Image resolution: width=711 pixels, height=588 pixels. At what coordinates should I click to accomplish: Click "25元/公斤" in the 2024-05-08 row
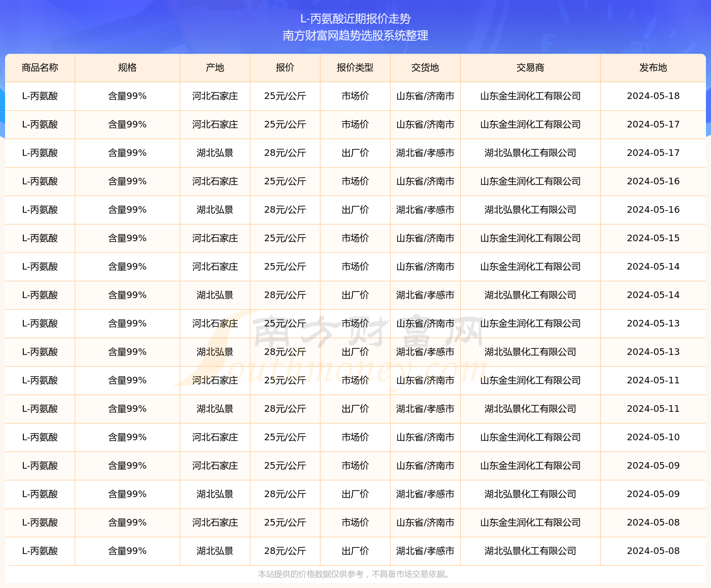[x=285, y=522]
